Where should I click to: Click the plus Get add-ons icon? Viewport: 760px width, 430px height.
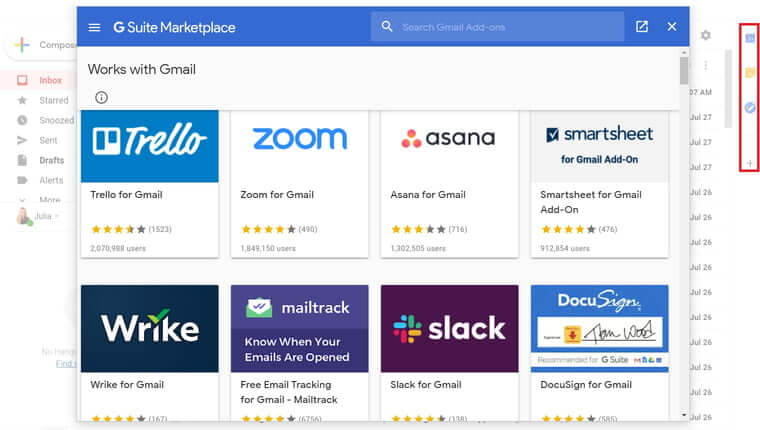pos(749,163)
